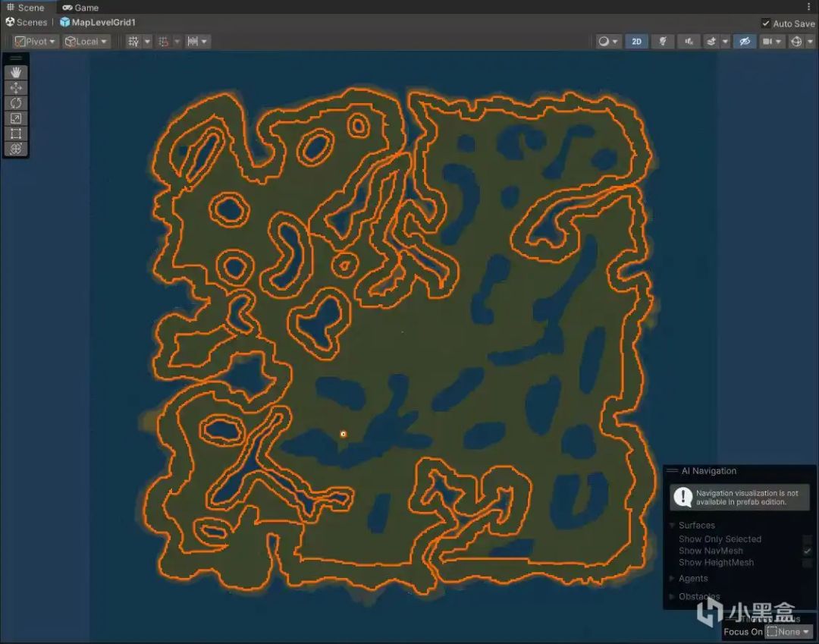819x644 pixels.
Task: Select the Hand view tool
Action: (x=16, y=72)
